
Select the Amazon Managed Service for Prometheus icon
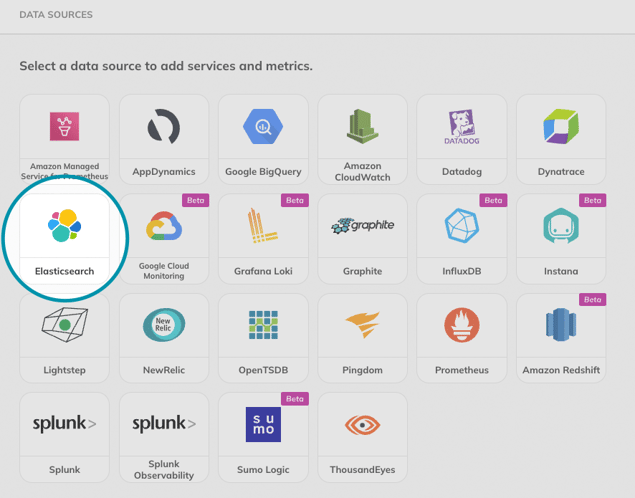click(64, 126)
